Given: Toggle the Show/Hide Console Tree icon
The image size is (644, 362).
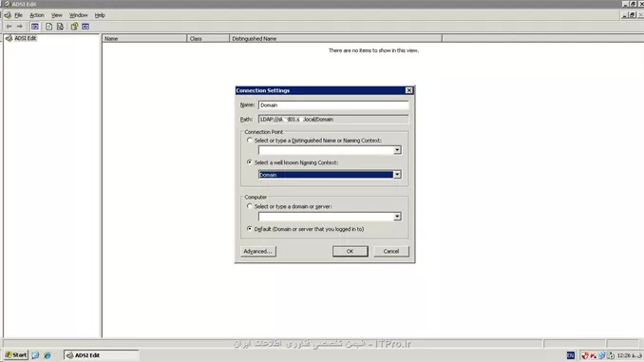Looking at the screenshot, I should [35, 27].
